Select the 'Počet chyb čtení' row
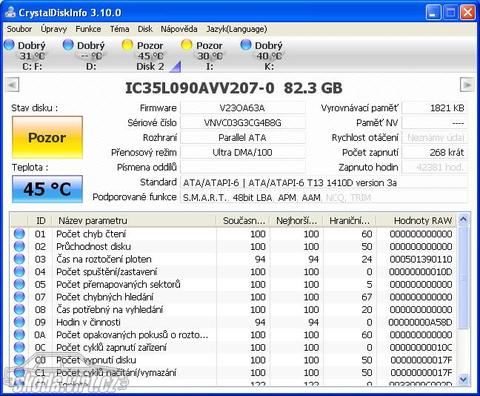 pos(233,234)
